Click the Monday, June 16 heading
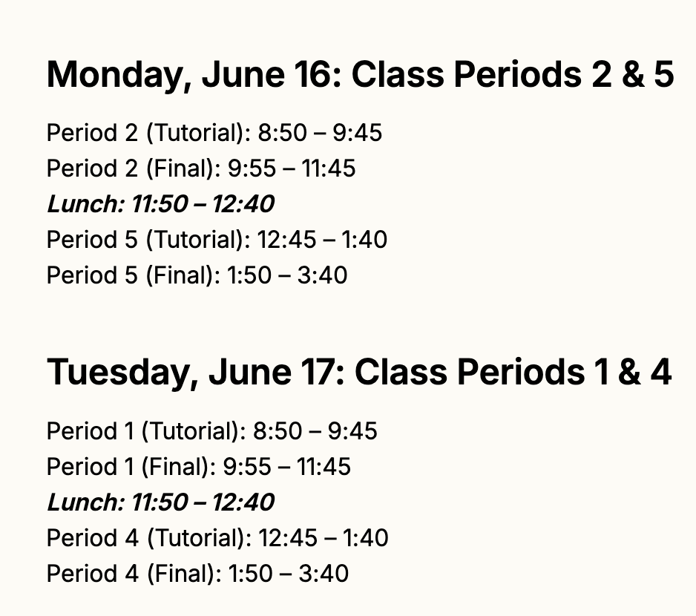Image resolution: width=696 pixels, height=616 pixels. 360,75
